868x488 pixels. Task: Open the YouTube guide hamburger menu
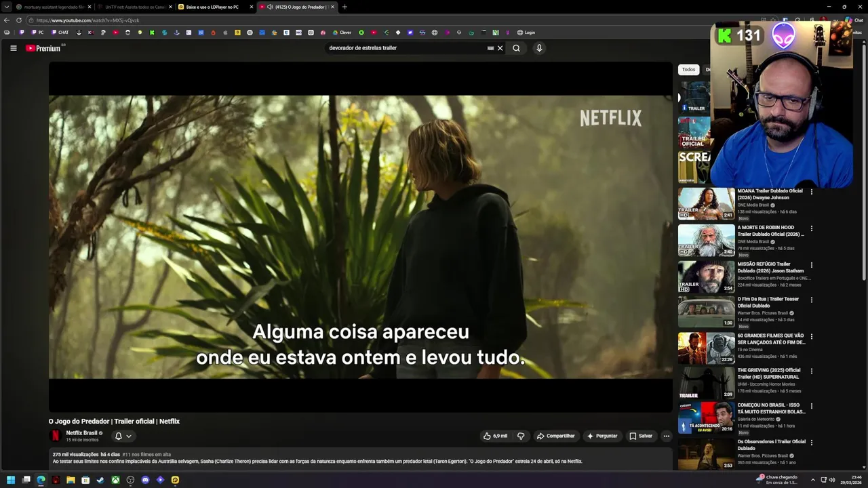[x=13, y=48]
